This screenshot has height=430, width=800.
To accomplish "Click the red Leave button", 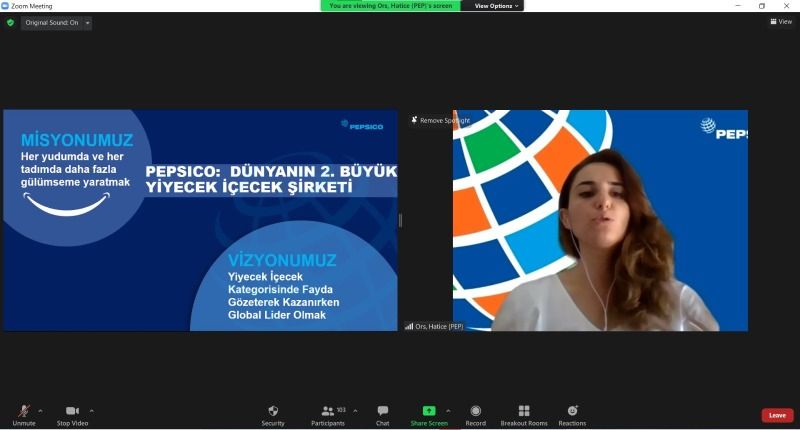I will point(777,415).
